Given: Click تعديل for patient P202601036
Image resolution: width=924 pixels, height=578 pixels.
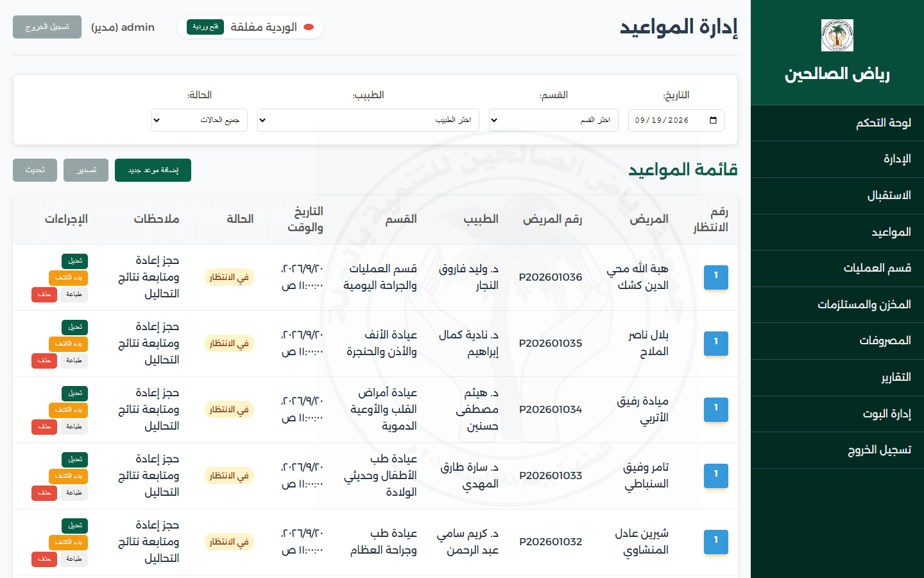Looking at the screenshot, I should click(75, 261).
